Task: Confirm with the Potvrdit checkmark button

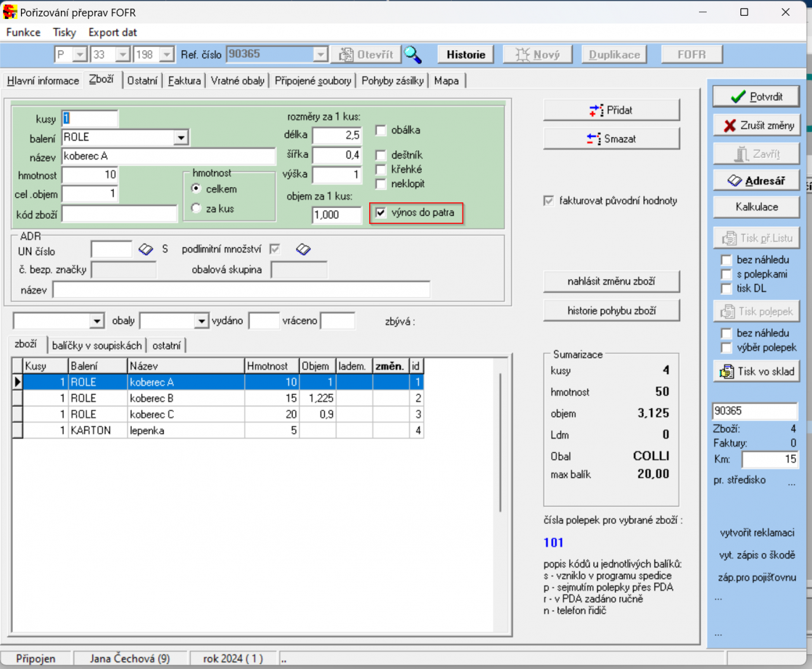Action: tap(756, 97)
